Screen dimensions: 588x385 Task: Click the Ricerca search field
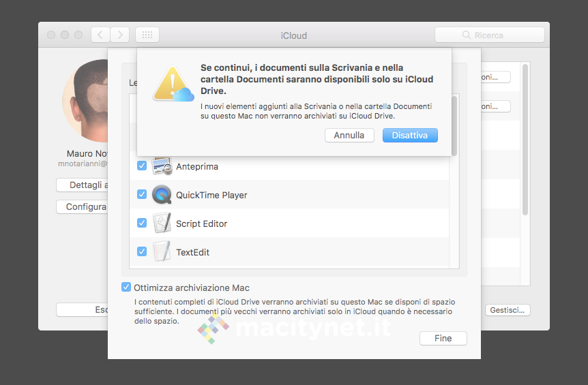(489, 35)
